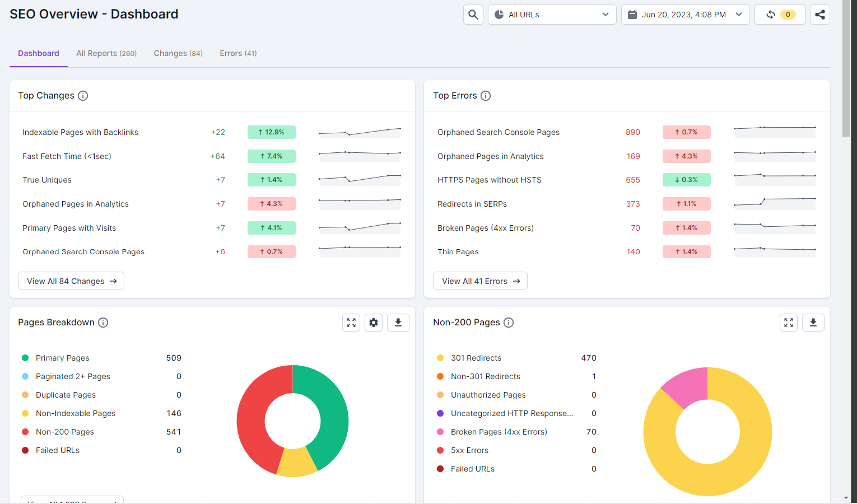Expand the Pages Breakdown chart fullscreen
Screen dimensions: 857x504
click(x=351, y=323)
